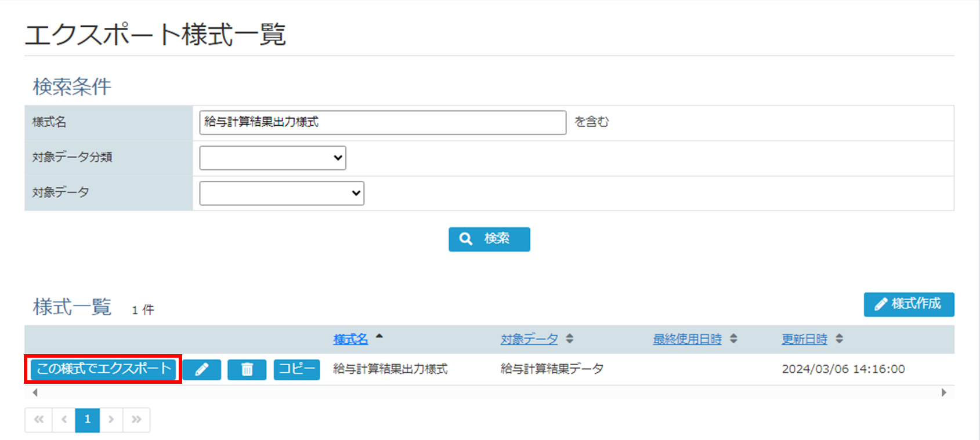The height and width of the screenshot is (440, 980).
Task: Click the horizontal scrollbar right arrow
Action: click(x=943, y=392)
